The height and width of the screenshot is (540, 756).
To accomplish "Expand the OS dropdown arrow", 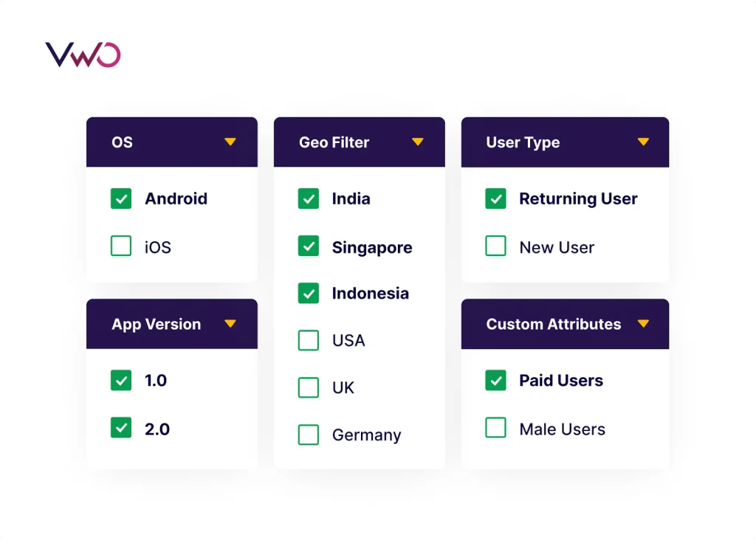I will point(230,142).
